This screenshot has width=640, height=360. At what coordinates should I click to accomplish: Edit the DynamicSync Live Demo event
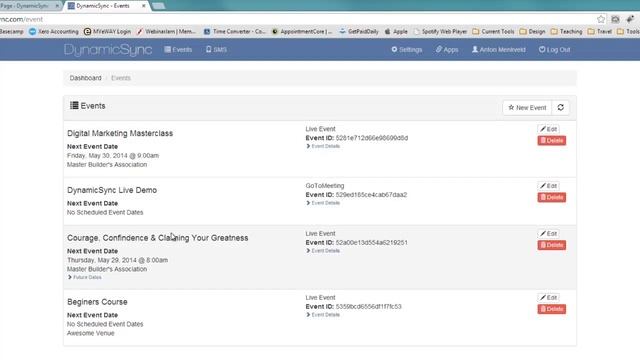click(x=548, y=186)
